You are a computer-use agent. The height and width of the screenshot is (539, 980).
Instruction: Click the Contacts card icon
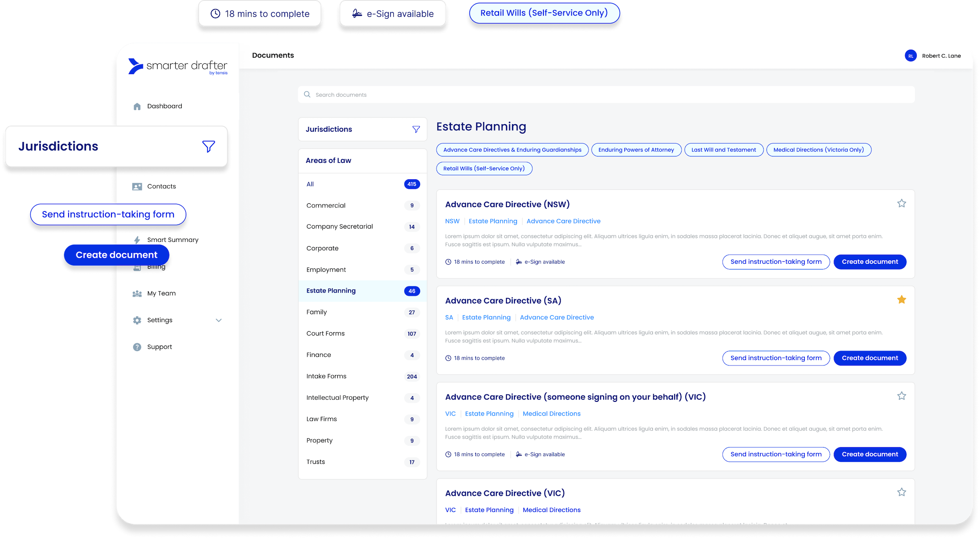[x=137, y=187]
